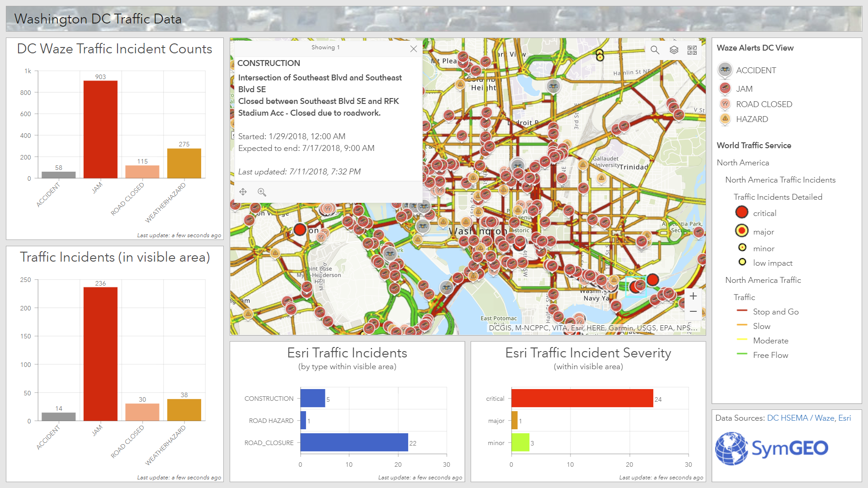Click the zoom-to icon in the CONSTRUCTION popup
The image size is (868, 488).
click(x=262, y=192)
